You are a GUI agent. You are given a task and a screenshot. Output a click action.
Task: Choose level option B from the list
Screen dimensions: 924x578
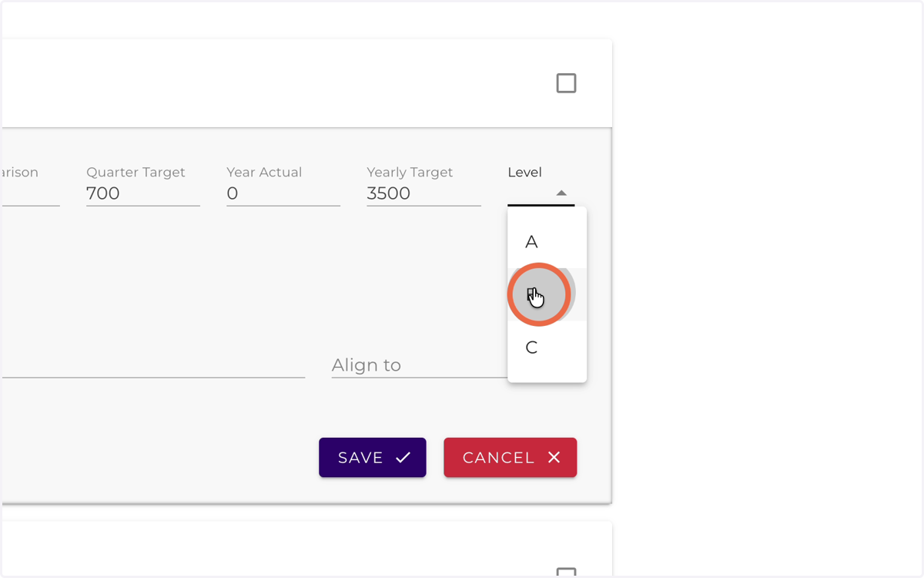click(x=547, y=294)
